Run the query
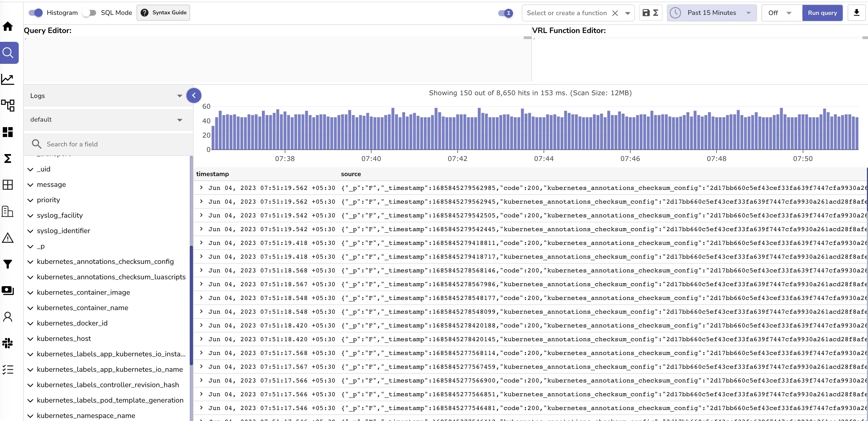 coord(822,13)
